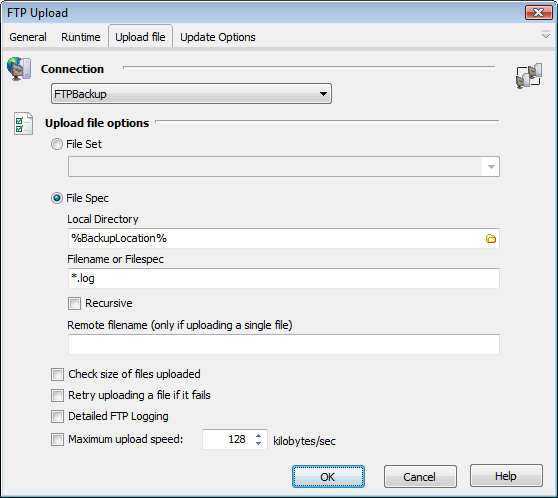Enable the Recursive checkbox
The height and width of the screenshot is (498, 558).
pos(74,304)
